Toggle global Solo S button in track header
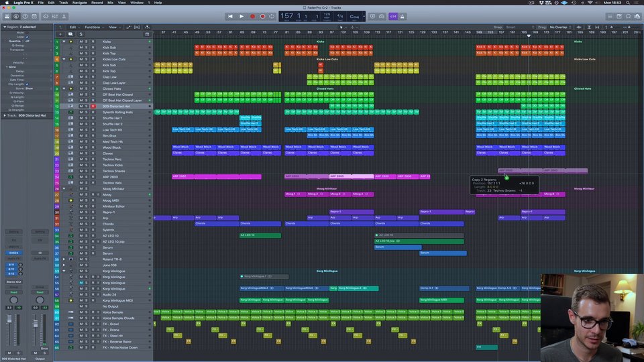644x362 pixels. pos(80,34)
